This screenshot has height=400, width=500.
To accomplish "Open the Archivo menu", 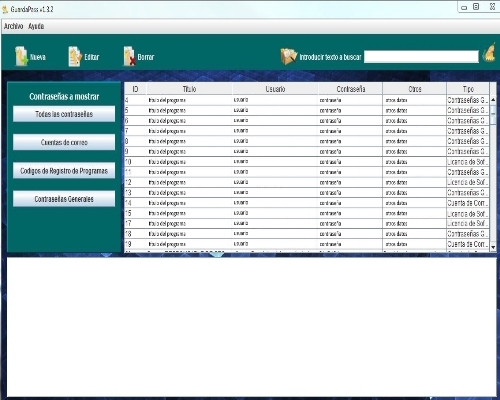I will (13, 26).
